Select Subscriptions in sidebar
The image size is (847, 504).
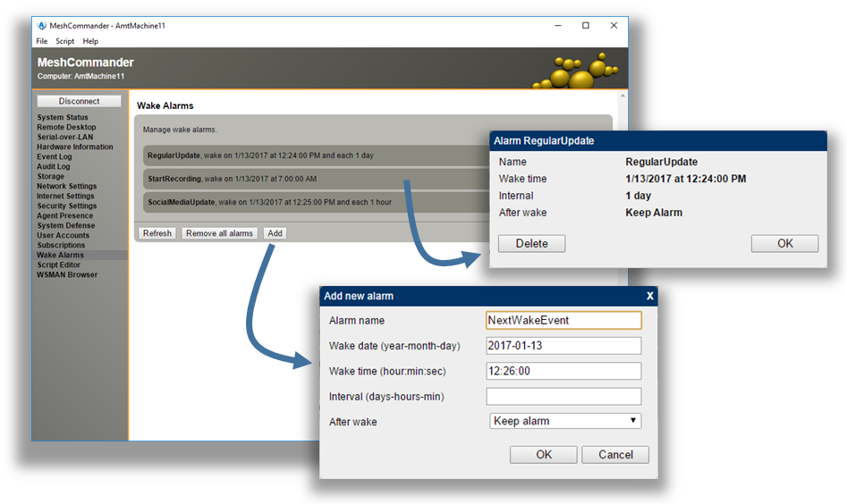[x=61, y=245]
